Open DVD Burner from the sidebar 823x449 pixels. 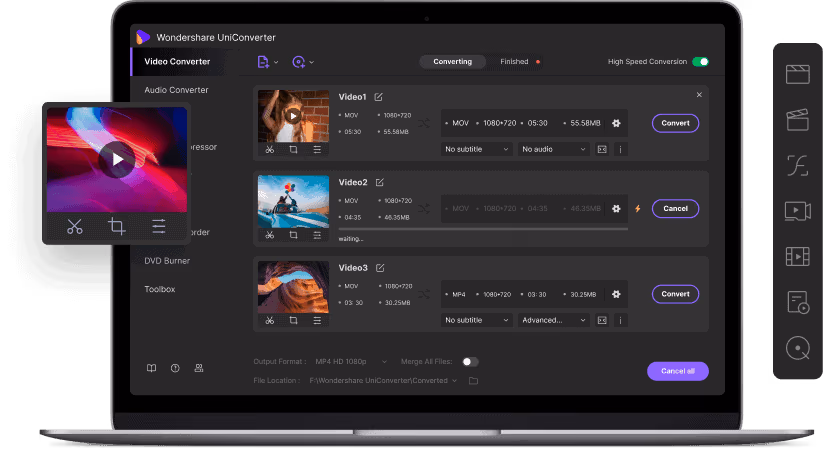pos(167,261)
